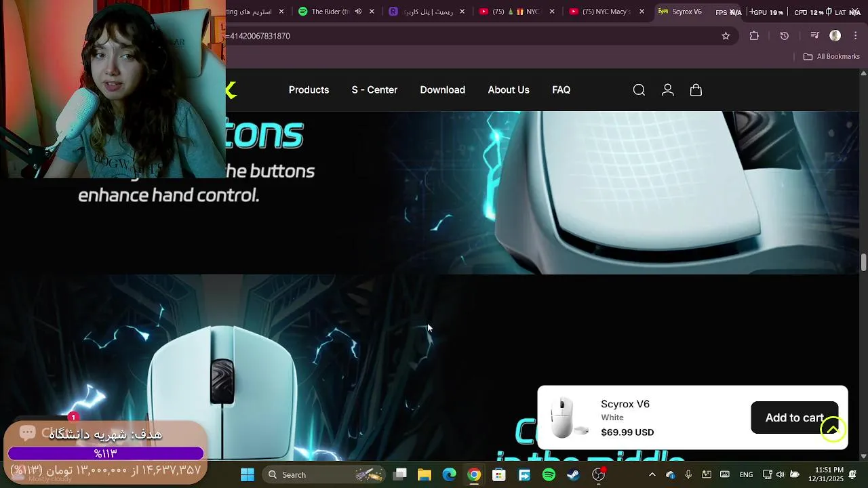Click the Scyrox logo in the header
Screen dimensions: 868x488
pyautogui.click(x=231, y=90)
